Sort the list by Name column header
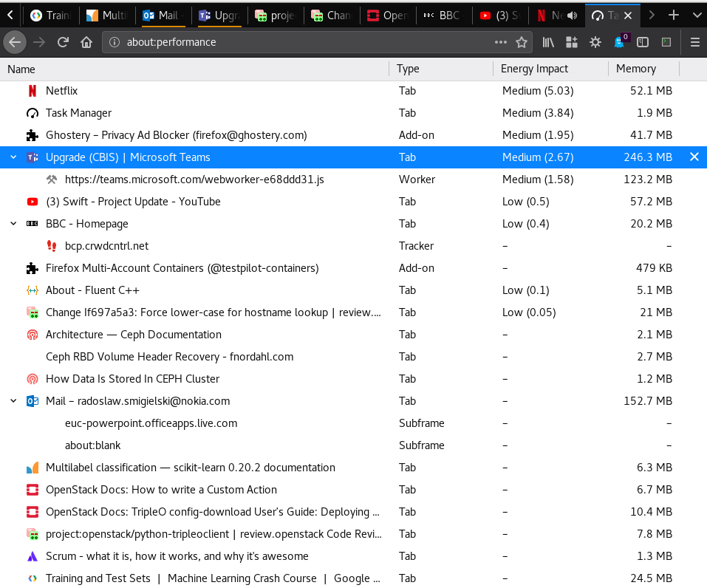Image resolution: width=707 pixels, height=588 pixels. click(194, 69)
